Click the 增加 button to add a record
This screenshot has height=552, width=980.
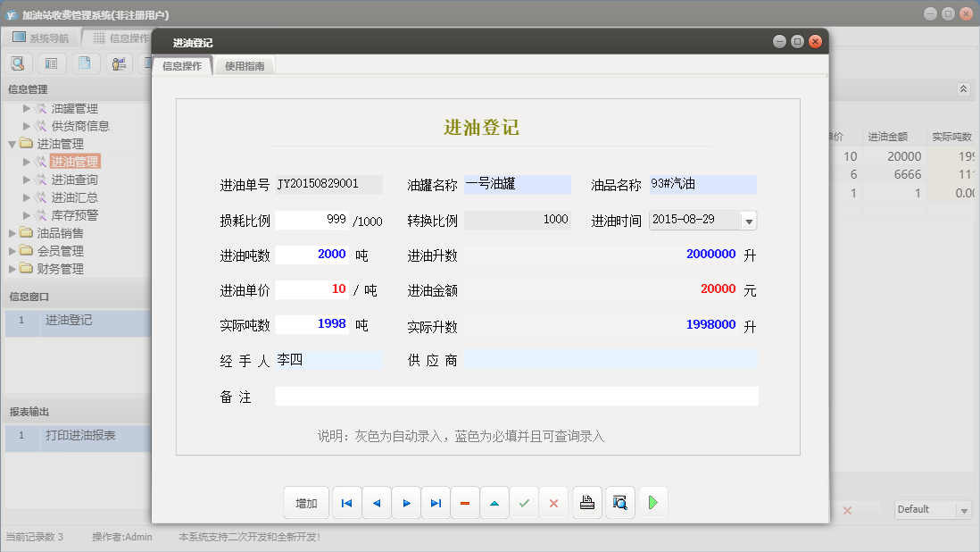306,502
